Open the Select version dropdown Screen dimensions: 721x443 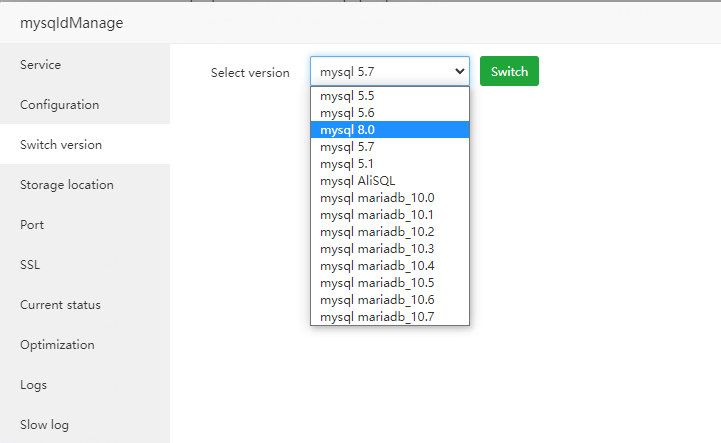pyautogui.click(x=389, y=72)
